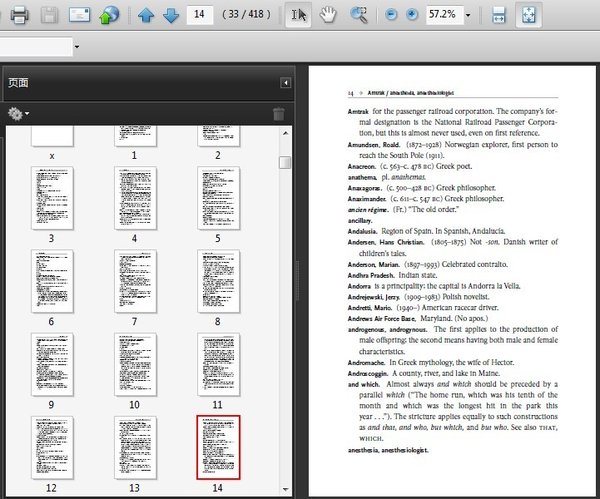
Task: Click the globe upload icon
Action: [x=109, y=15]
